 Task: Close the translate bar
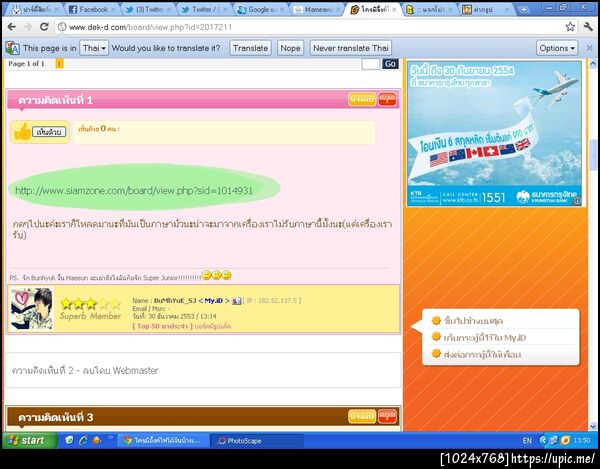[x=589, y=48]
